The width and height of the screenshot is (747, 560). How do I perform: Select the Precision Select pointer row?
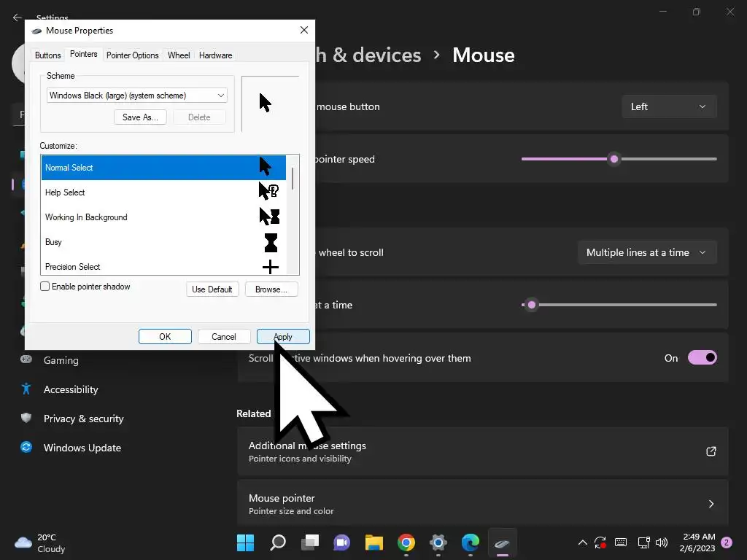pos(163,265)
